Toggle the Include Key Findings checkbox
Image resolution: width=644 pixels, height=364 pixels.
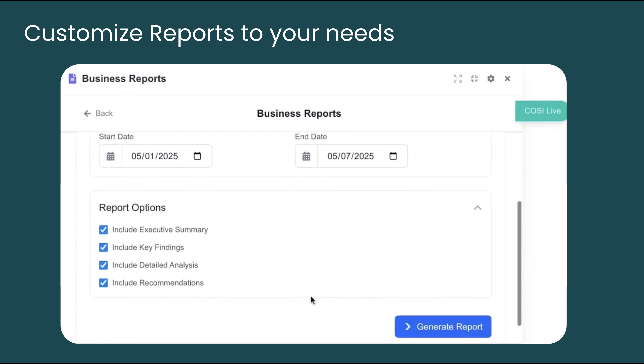103,247
